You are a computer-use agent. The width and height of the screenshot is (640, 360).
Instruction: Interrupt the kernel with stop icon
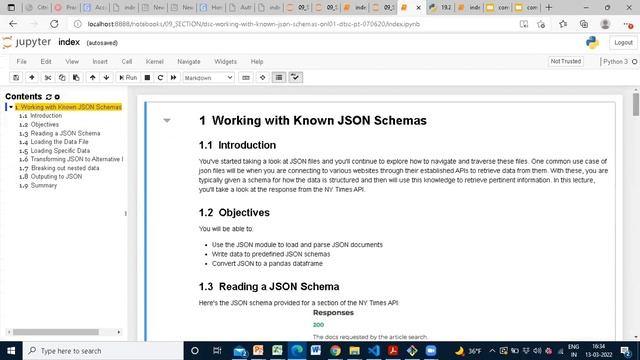pyautogui.click(x=147, y=78)
